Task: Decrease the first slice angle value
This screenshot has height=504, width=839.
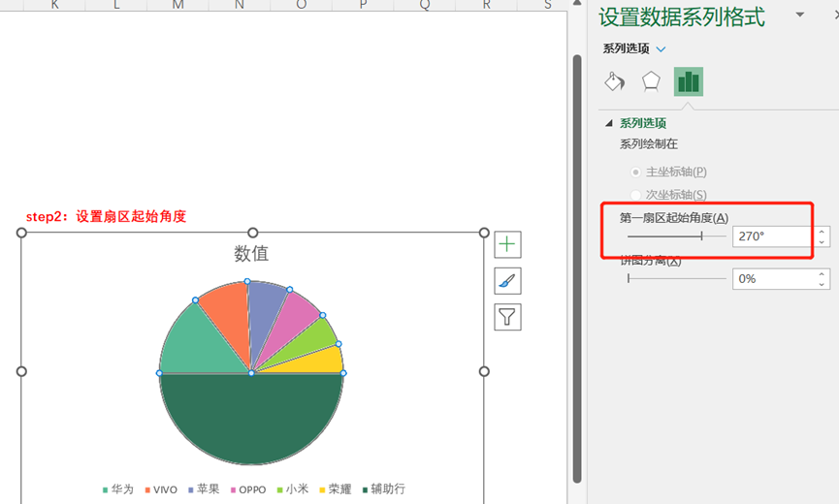Action: tap(822, 241)
